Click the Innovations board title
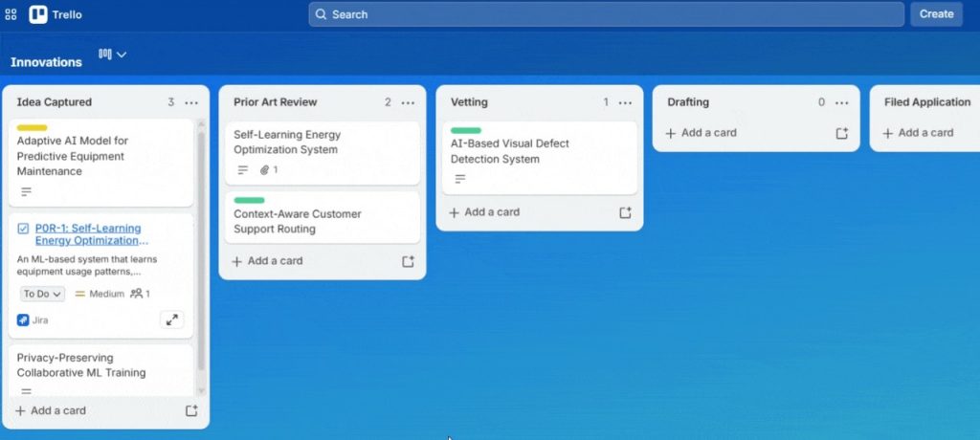This screenshot has width=980, height=440. point(46,62)
